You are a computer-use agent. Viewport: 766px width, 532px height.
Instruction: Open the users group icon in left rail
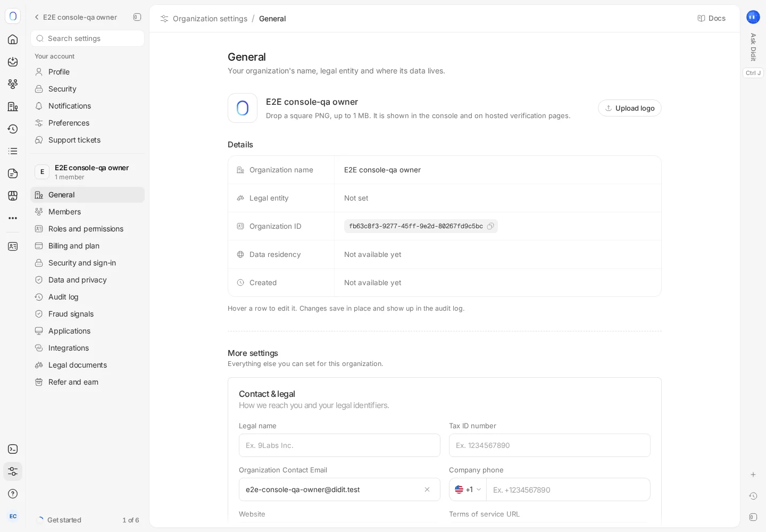pos(13,84)
